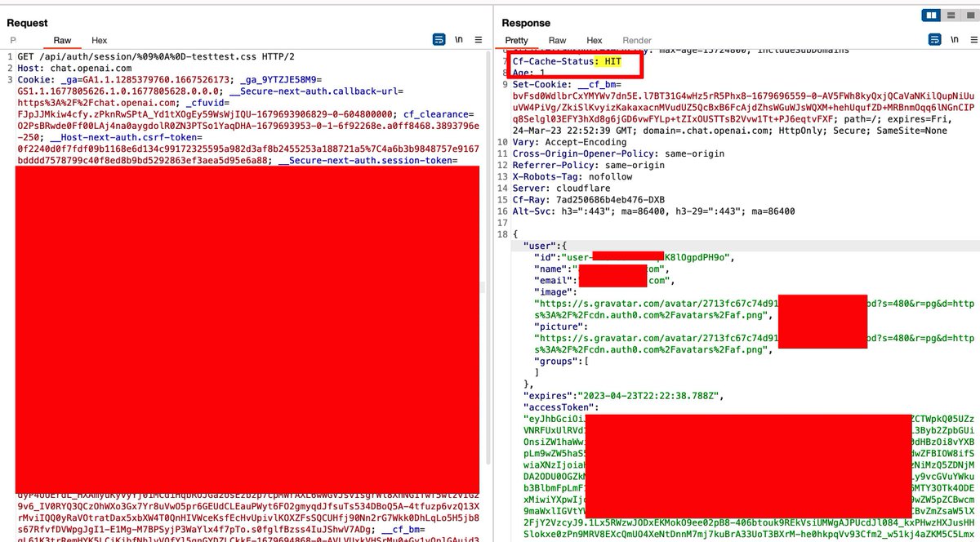The width and height of the screenshot is (980, 542).
Task: Click the 'Response' panel title
Action: pos(526,23)
